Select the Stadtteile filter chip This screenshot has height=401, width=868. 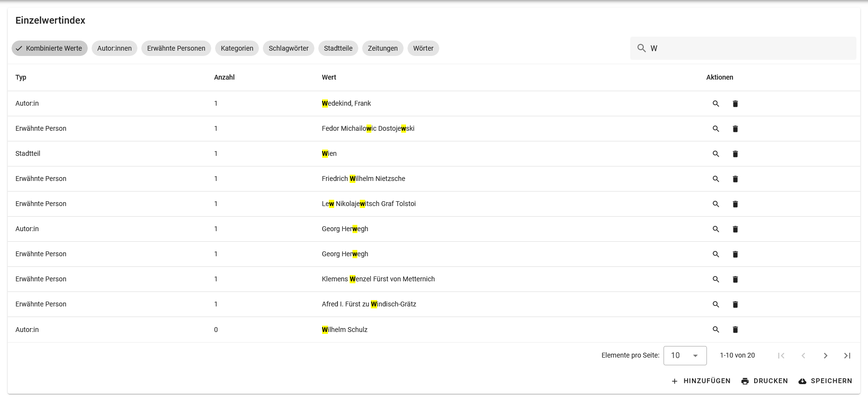tap(338, 48)
